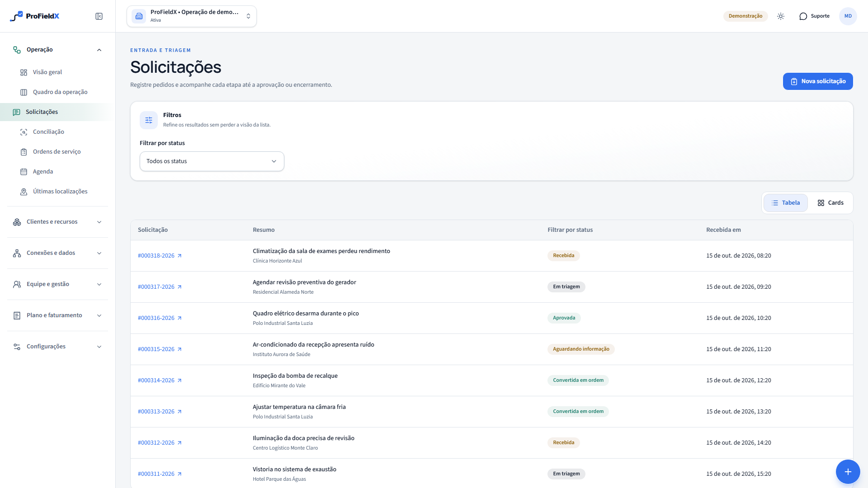The image size is (868, 488).
Task: Expand Plano e faturamento section
Action: point(58,315)
